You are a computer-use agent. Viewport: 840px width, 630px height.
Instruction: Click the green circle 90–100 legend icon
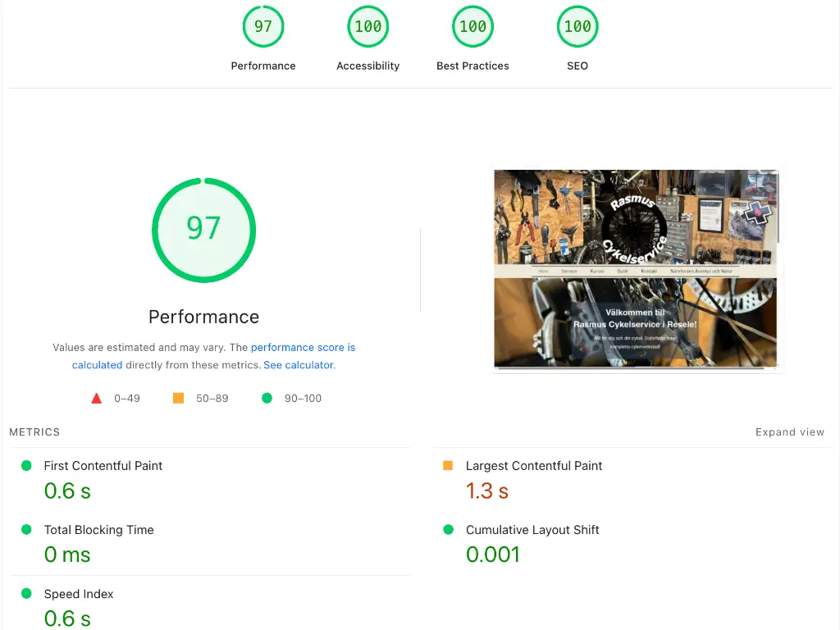[x=267, y=399]
